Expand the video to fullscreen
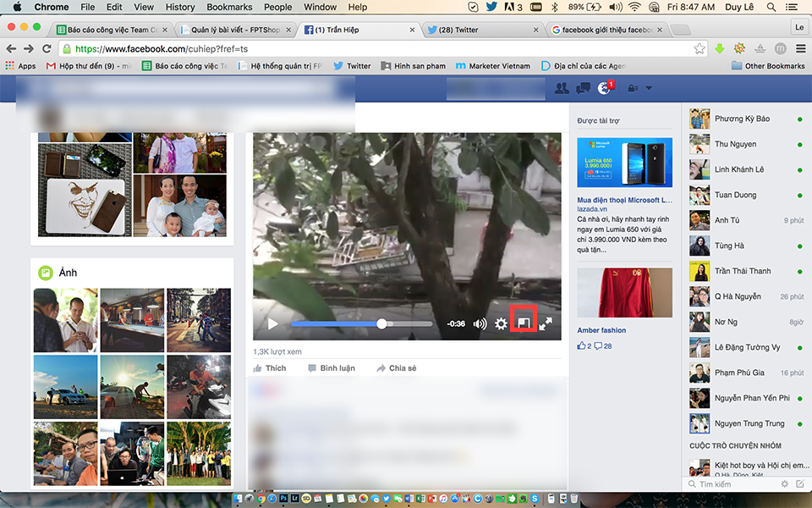 [546, 323]
